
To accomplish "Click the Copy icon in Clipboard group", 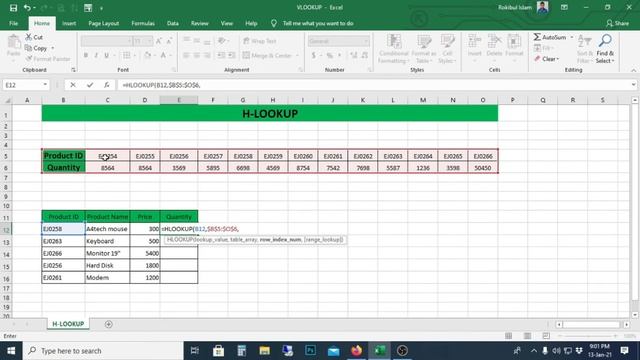I will [29, 48].
